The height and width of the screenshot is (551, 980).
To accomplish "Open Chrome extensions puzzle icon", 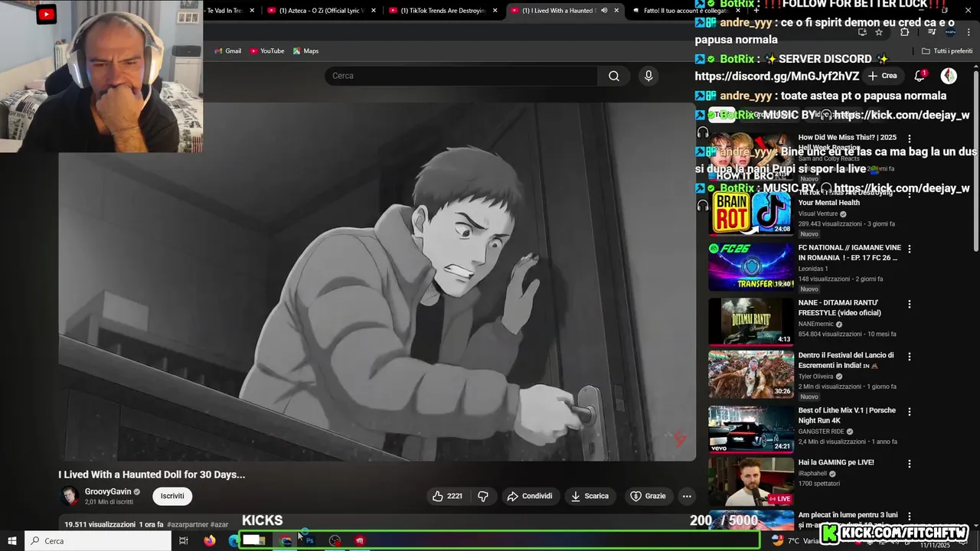I will tap(905, 31).
